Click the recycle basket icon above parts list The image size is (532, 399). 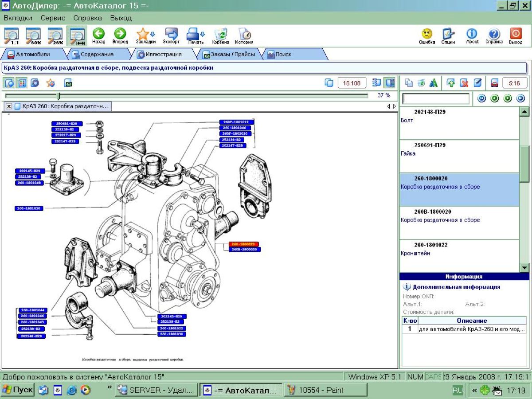click(422, 83)
